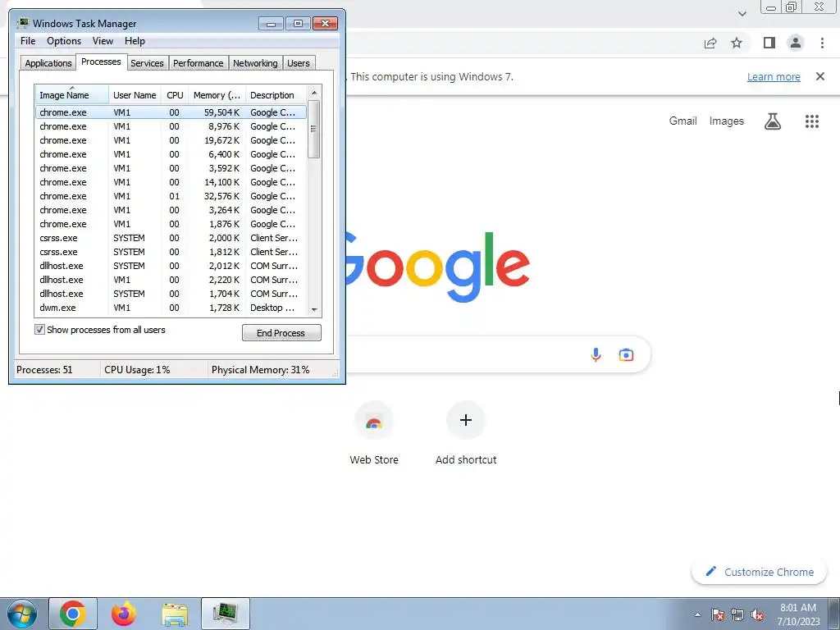Image resolution: width=840 pixels, height=630 pixels.
Task: Sort by the Memory column header
Action: [x=217, y=95]
